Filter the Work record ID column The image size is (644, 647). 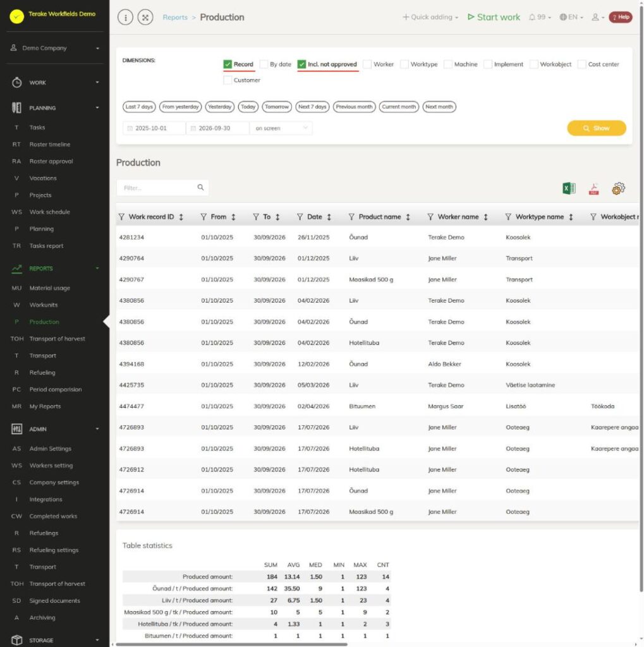tap(121, 217)
